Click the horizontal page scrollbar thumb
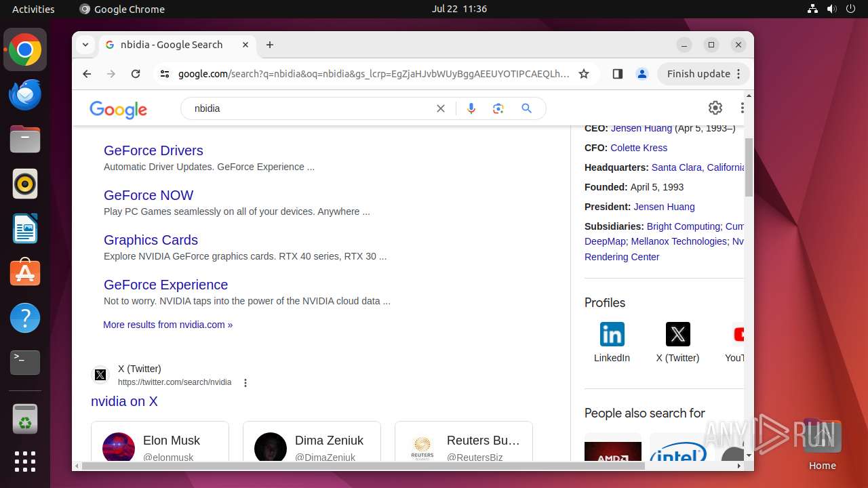 (362, 466)
